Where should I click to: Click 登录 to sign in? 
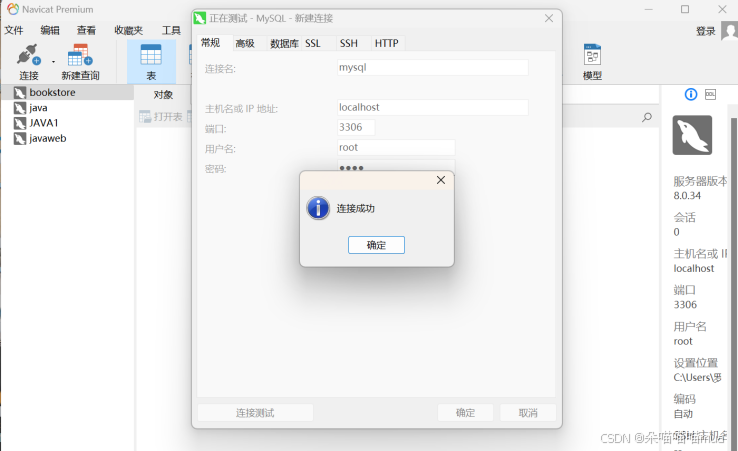pyautogui.click(x=706, y=32)
